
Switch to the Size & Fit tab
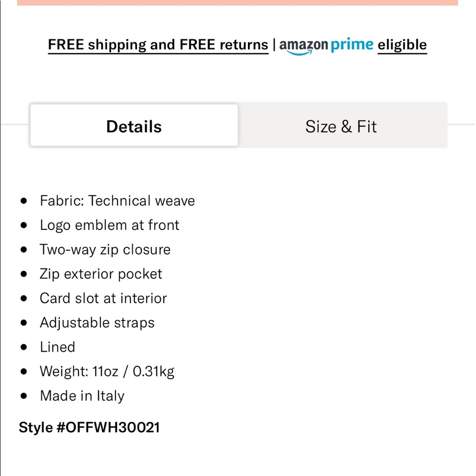(x=341, y=125)
